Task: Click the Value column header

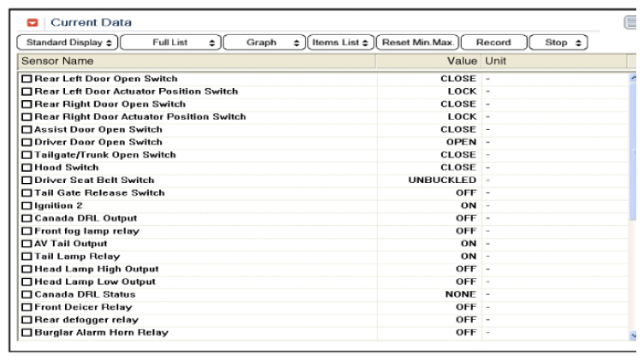Action: pos(428,62)
